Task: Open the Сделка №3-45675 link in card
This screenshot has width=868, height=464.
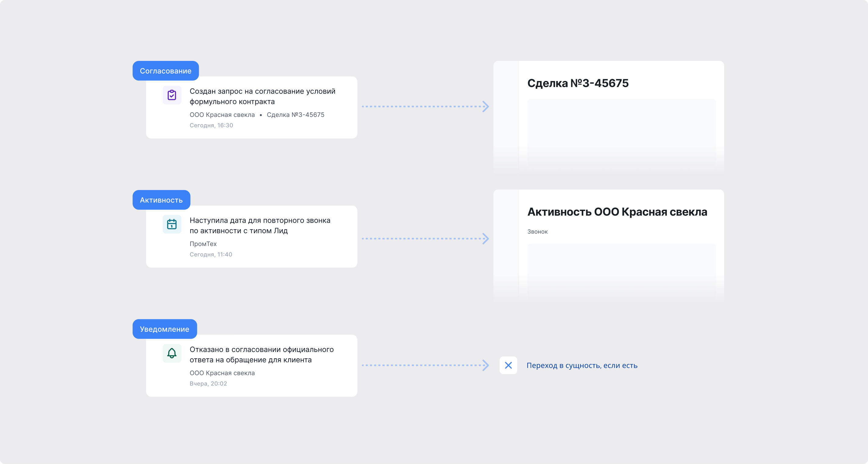Action: [x=296, y=115]
